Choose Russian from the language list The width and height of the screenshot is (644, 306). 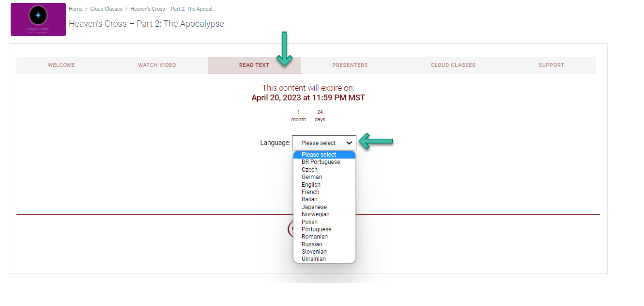(x=324, y=244)
